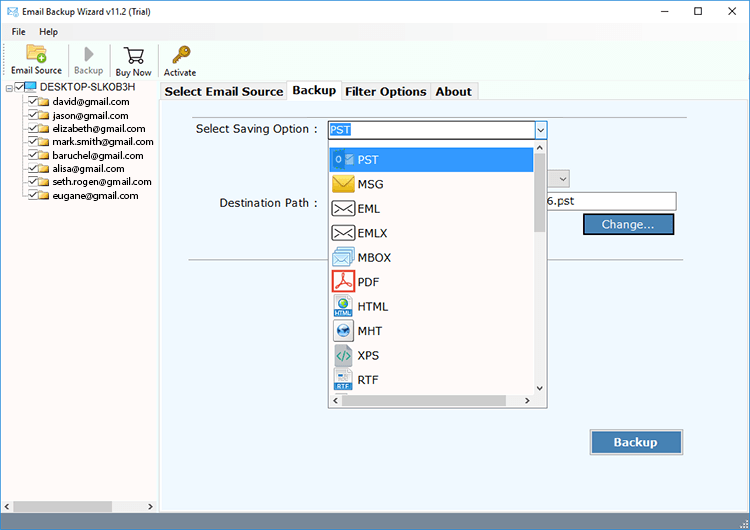Image resolution: width=750 pixels, height=530 pixels.
Task: Click folder icon beside eugane@gmail.com
Action: pos(44,196)
